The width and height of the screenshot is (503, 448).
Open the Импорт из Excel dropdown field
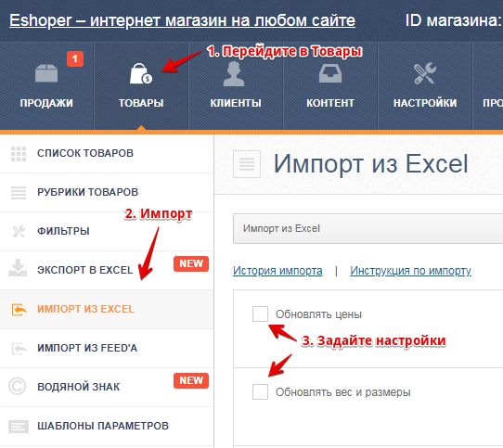click(x=368, y=229)
